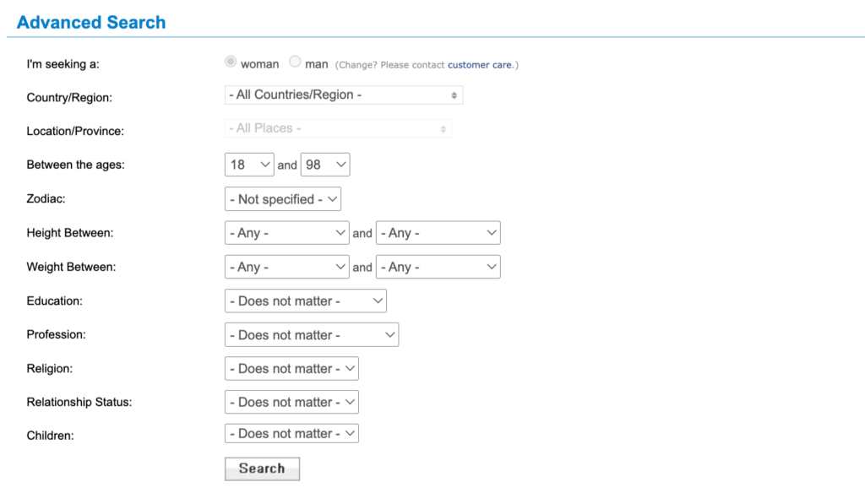Open the maximum Height dropdown

(438, 233)
